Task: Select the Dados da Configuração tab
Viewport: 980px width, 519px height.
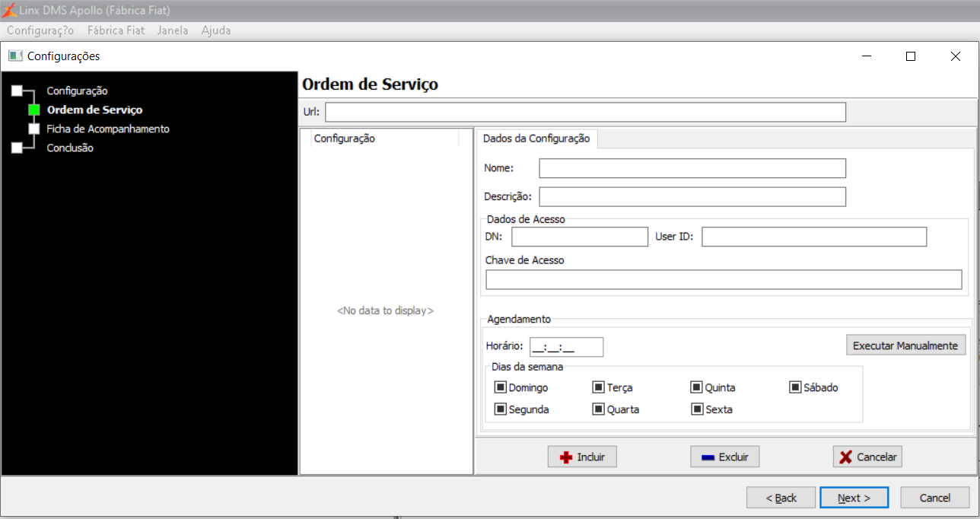Action: [x=536, y=139]
